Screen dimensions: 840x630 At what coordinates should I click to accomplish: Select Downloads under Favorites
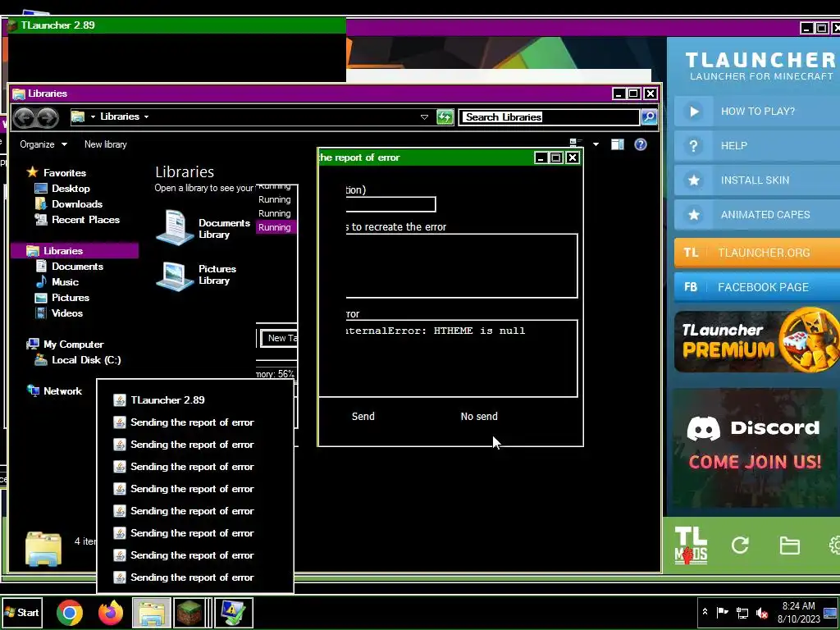pos(69,204)
